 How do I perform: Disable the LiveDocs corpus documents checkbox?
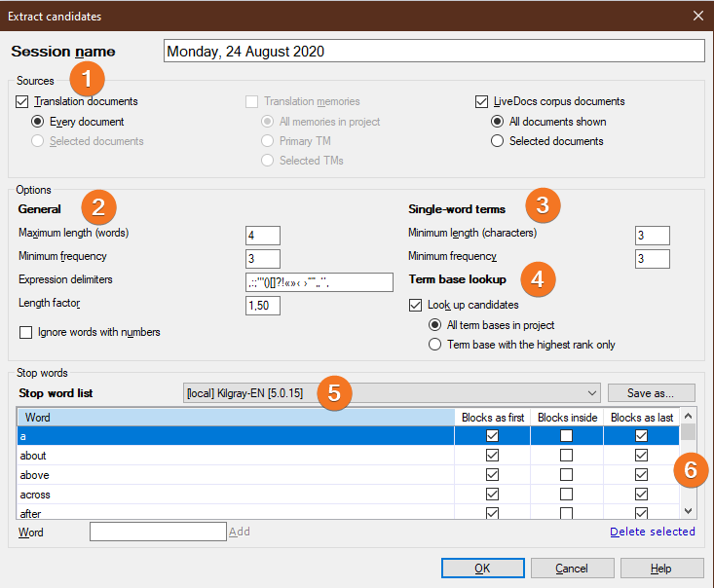point(481,101)
